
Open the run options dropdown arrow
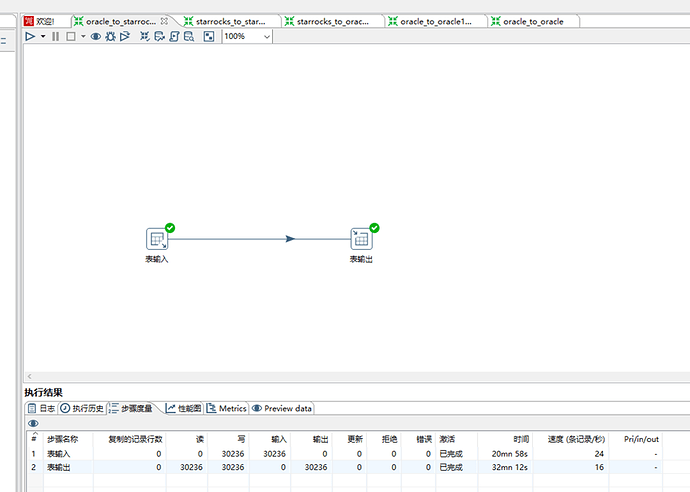coord(41,36)
